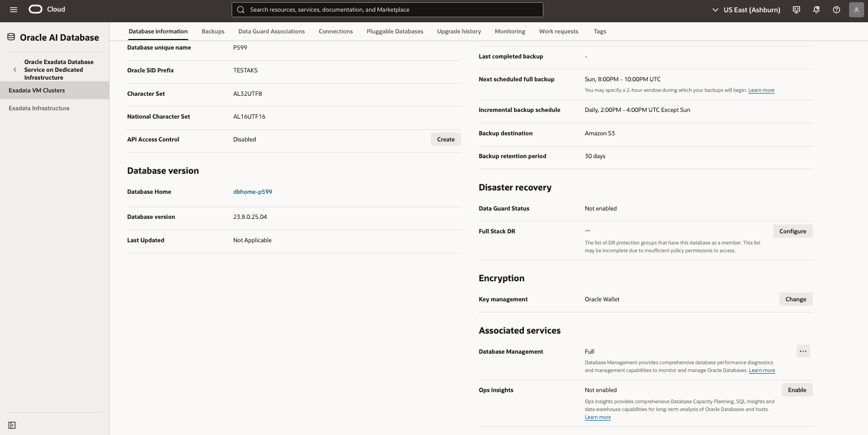Click Change for Key management

pyautogui.click(x=796, y=299)
